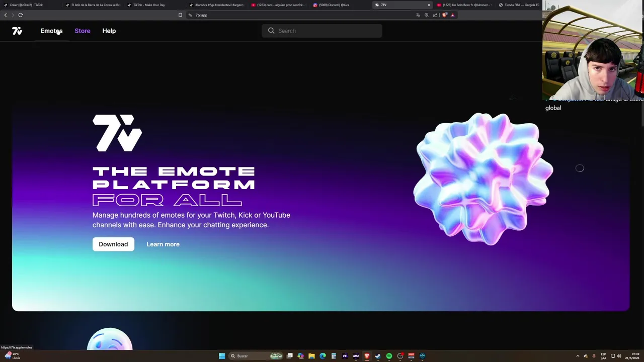
Task: Open the Calculator taskbar icon
Action: (x=334, y=356)
